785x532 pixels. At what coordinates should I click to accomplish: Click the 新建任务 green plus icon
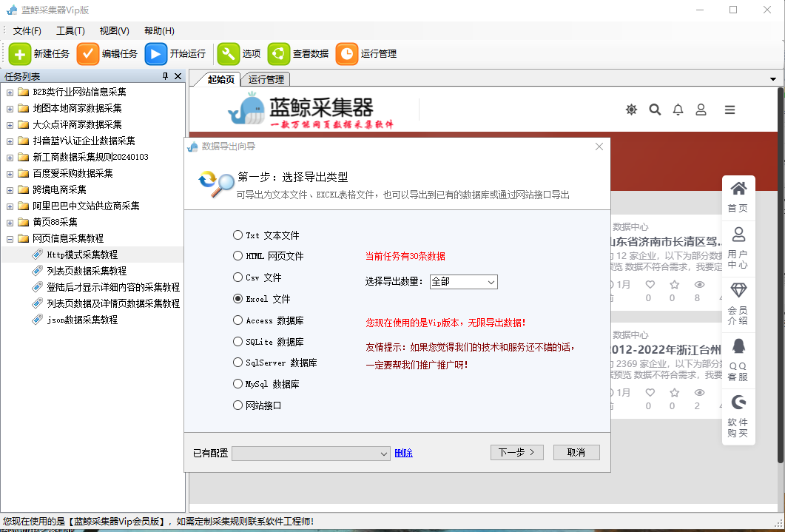point(19,54)
